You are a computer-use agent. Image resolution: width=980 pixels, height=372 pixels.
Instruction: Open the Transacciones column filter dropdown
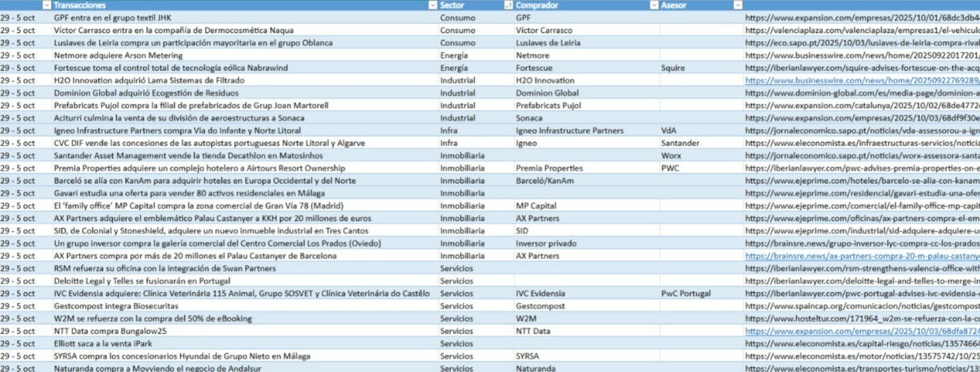433,5
